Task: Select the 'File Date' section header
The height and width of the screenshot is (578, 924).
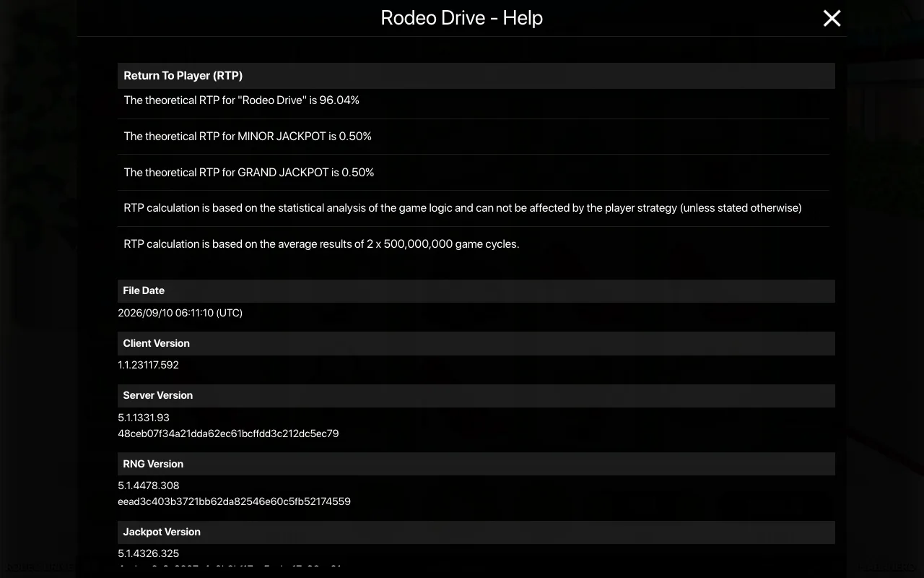Action: 476,291
